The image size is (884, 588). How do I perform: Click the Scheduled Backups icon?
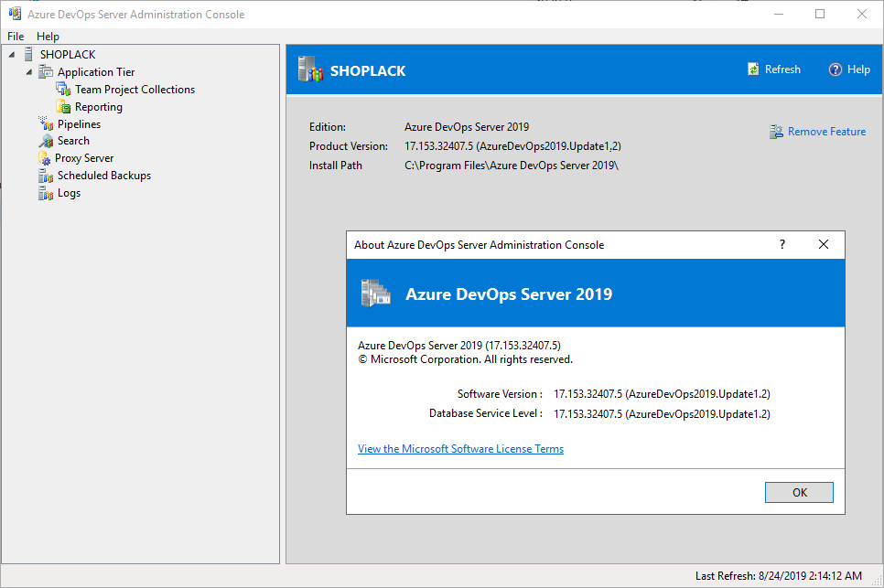[46, 176]
